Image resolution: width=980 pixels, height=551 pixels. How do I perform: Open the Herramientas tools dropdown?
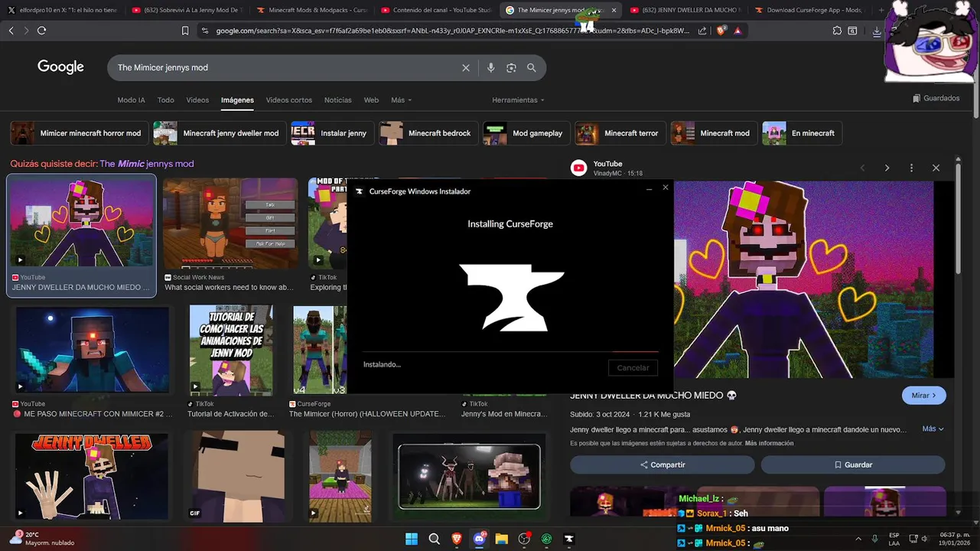click(518, 100)
